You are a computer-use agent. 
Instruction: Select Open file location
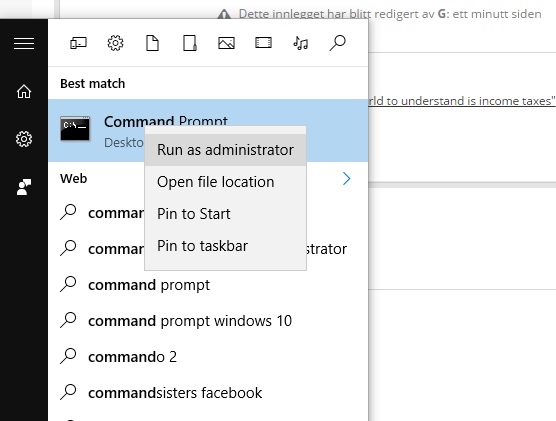coord(226,182)
